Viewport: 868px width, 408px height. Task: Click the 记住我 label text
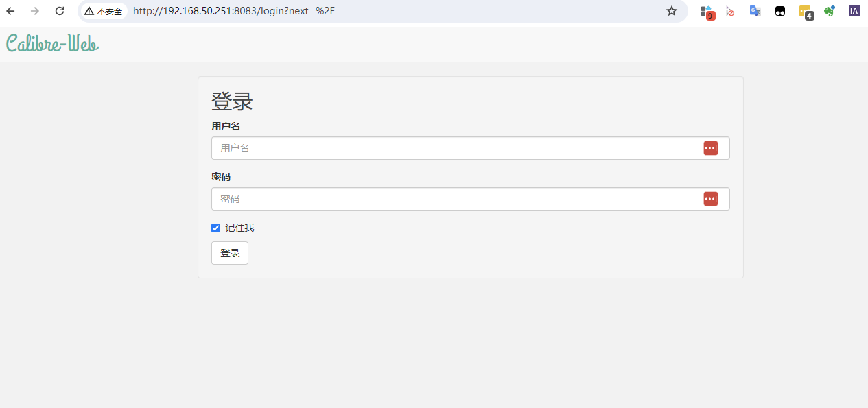click(x=239, y=228)
